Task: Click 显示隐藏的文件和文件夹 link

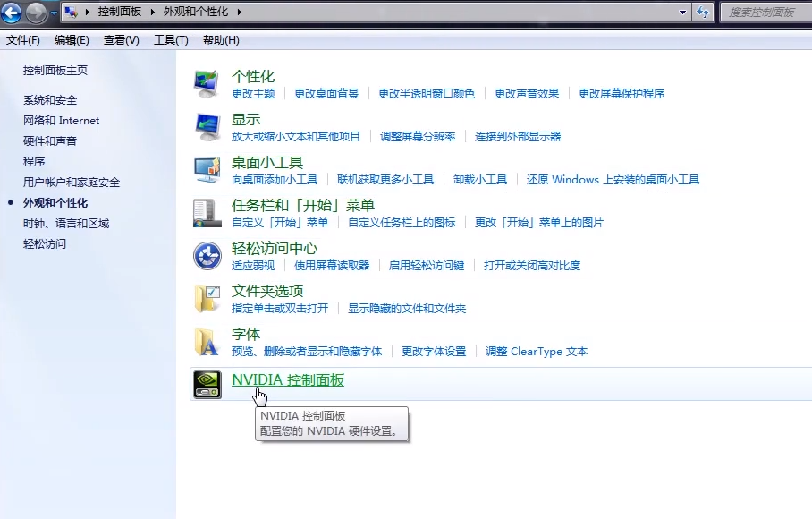Action: [407, 308]
